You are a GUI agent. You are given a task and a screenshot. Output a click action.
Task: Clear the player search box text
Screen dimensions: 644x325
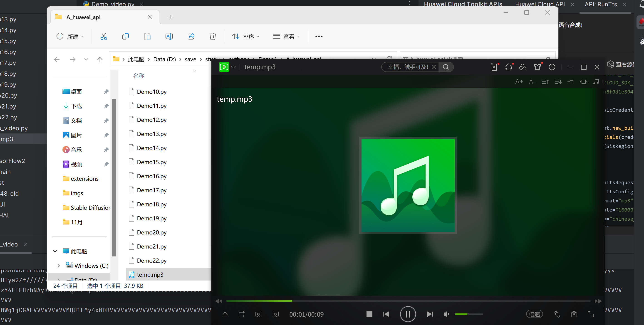434,67
